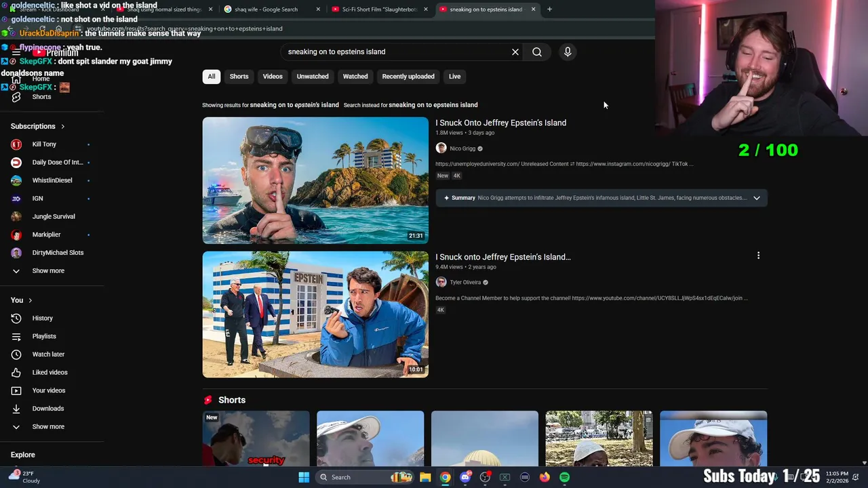Viewport: 868px width, 488px height.
Task: Open Firefox from the taskbar
Action: tap(545, 477)
